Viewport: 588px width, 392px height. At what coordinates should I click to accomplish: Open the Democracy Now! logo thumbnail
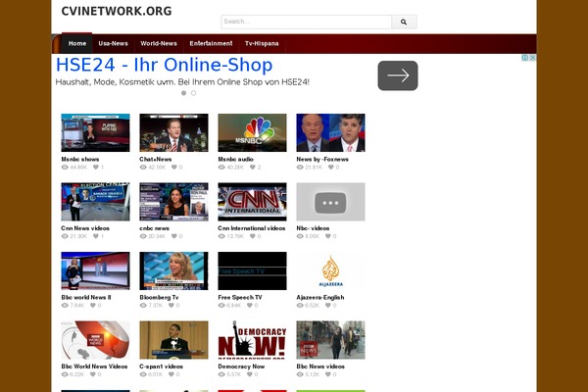(253, 340)
